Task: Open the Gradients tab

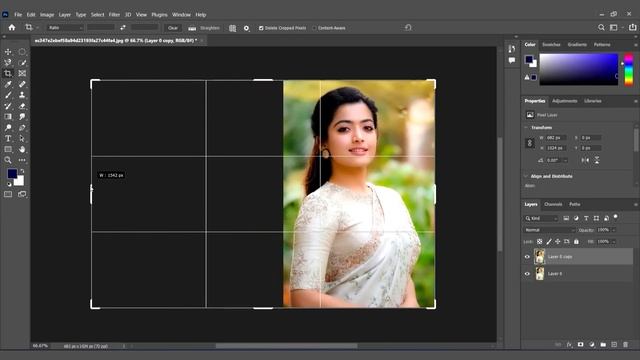Action: [577, 44]
